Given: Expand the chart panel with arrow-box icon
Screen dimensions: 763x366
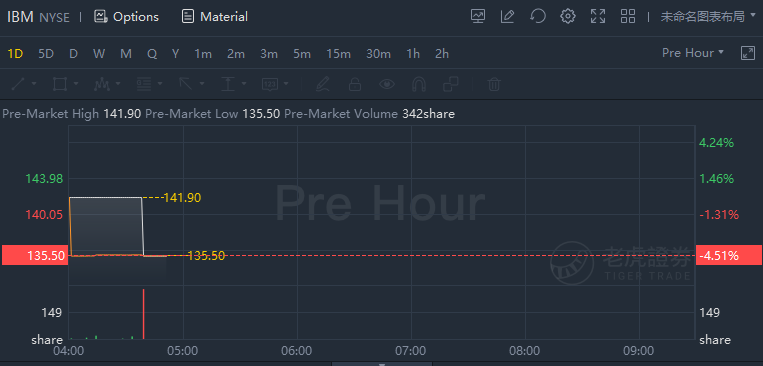Looking at the screenshot, I should (x=747, y=53).
